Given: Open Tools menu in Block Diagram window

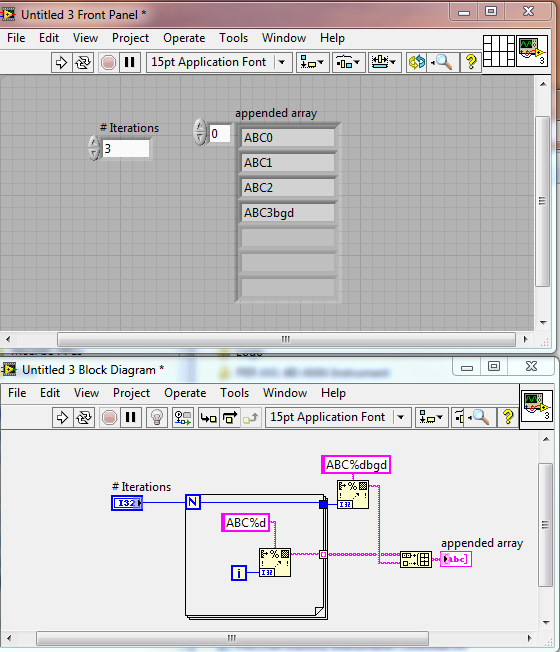Looking at the screenshot, I should pos(234,393).
